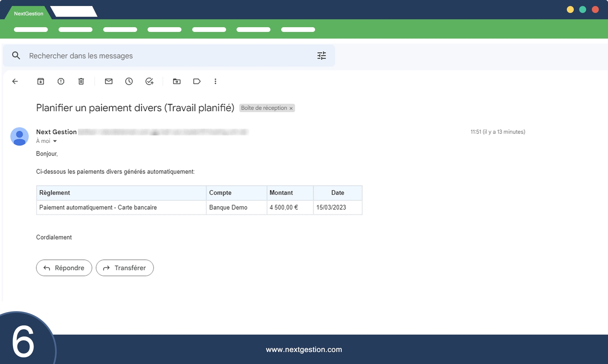Report message as spam

pyautogui.click(x=61, y=82)
